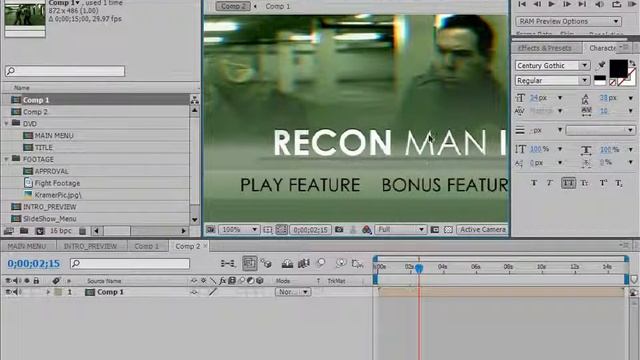This screenshot has height=360, width=640.
Task: Go to first frame in Preview panel
Action: pyautogui.click(x=522, y=4)
